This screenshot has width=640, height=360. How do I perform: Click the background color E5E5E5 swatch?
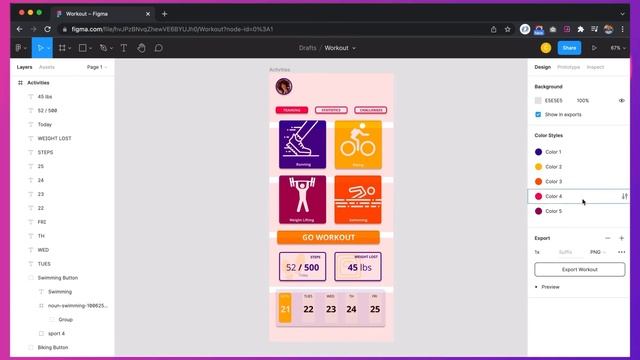point(538,100)
